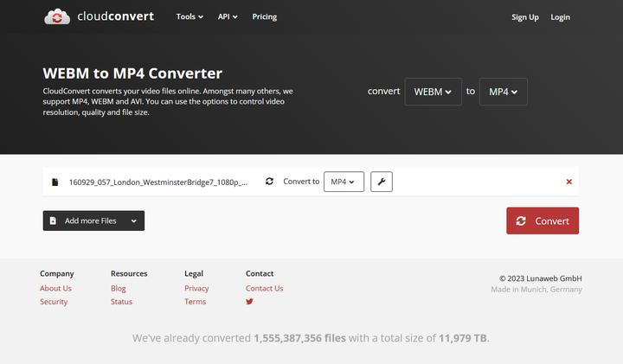
Task: Open the MP4 target format dropdown in header
Action: click(503, 92)
